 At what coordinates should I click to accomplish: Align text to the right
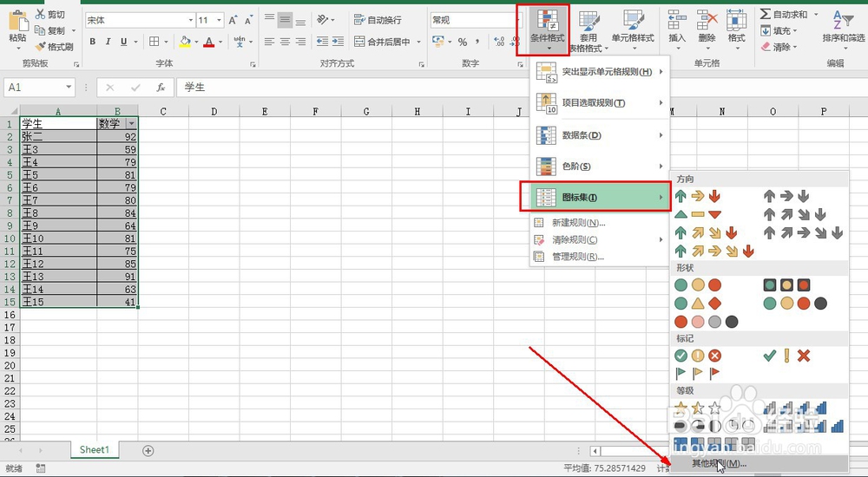coord(300,42)
